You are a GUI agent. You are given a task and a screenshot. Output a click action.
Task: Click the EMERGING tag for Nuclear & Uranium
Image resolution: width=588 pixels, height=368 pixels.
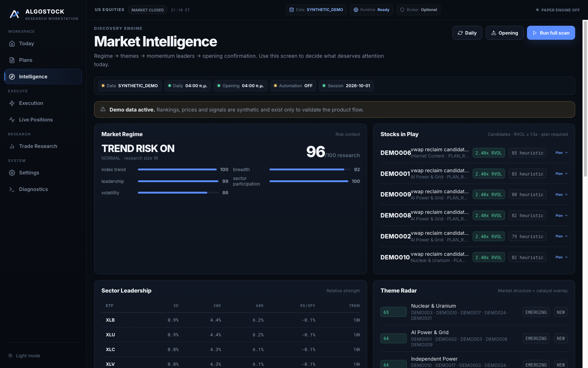[x=536, y=312]
